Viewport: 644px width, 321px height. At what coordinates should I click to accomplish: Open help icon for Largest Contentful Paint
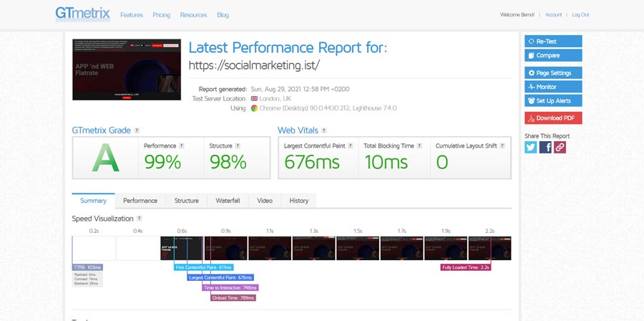click(x=351, y=146)
